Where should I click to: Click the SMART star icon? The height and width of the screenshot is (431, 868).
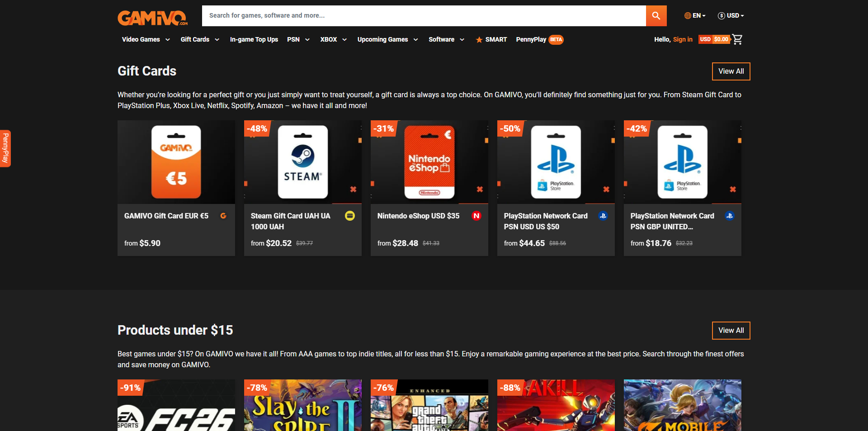(479, 40)
